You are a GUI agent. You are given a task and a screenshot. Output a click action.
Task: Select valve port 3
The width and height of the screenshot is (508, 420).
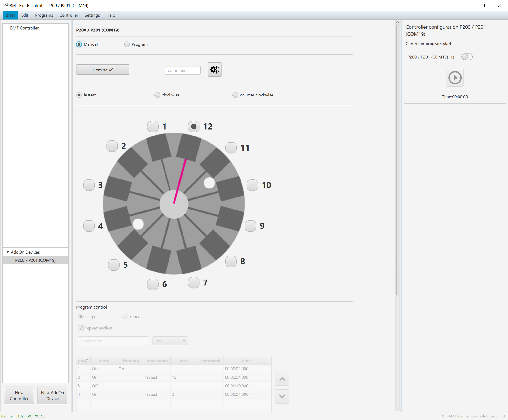pyautogui.click(x=89, y=185)
